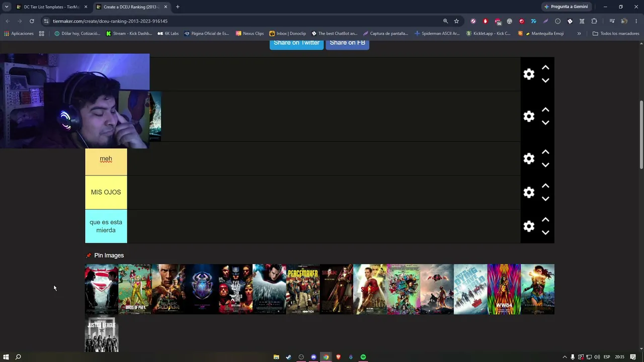Move the meh tier down
Screen dimensions: 644x362
[545, 165]
